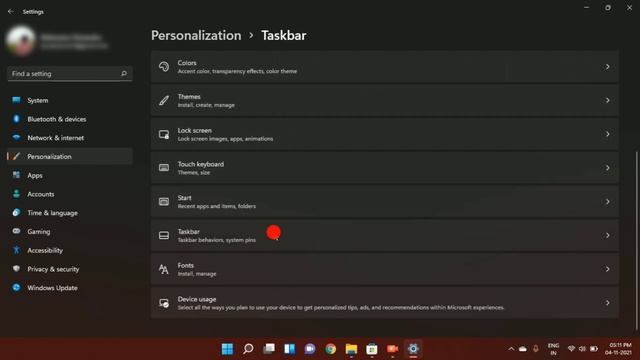Click the volume speaker tray icon

pyautogui.click(x=582, y=349)
